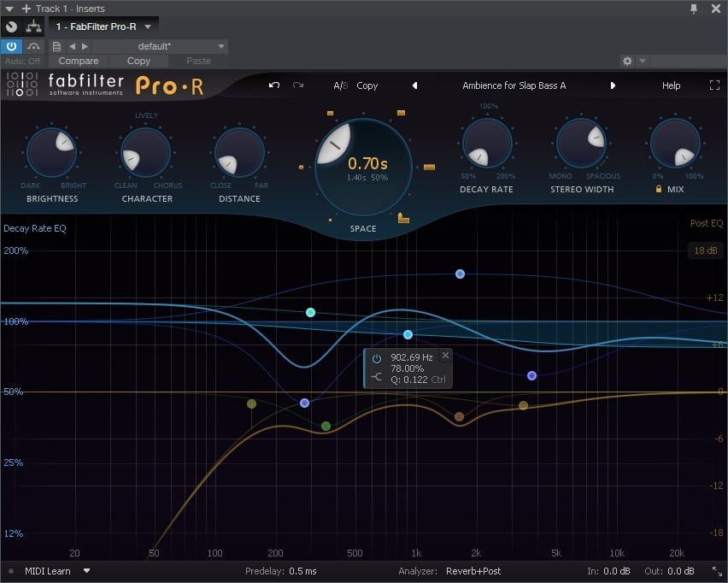The image size is (728, 583).
Task: Select the olive Post EQ low-cut band point
Action: (251, 403)
